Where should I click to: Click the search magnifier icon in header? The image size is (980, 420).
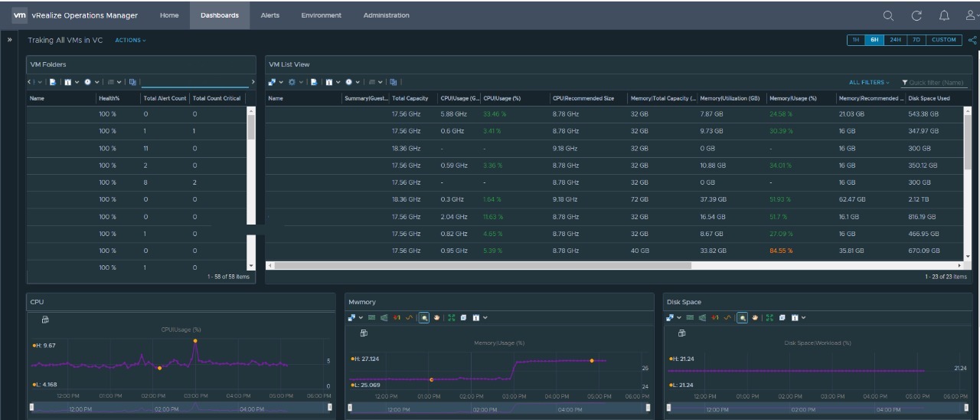point(888,15)
